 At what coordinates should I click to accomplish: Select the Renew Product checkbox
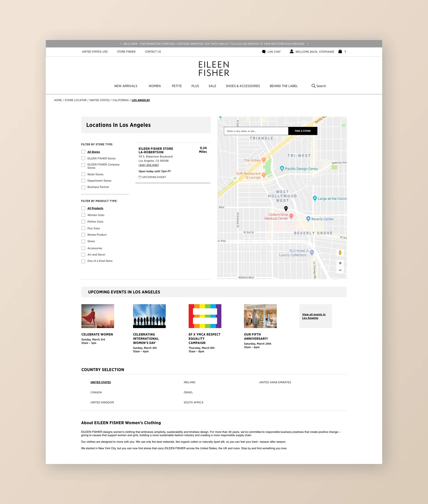pyautogui.click(x=83, y=235)
